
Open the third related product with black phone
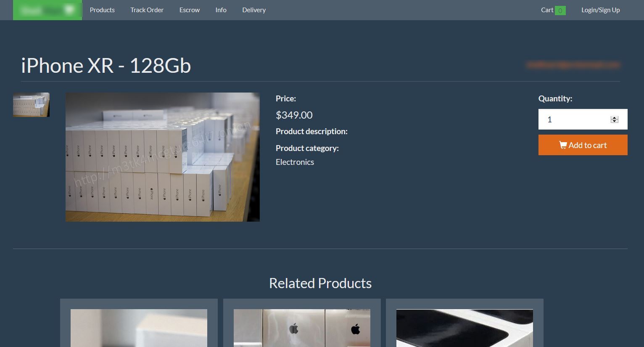[465, 328]
